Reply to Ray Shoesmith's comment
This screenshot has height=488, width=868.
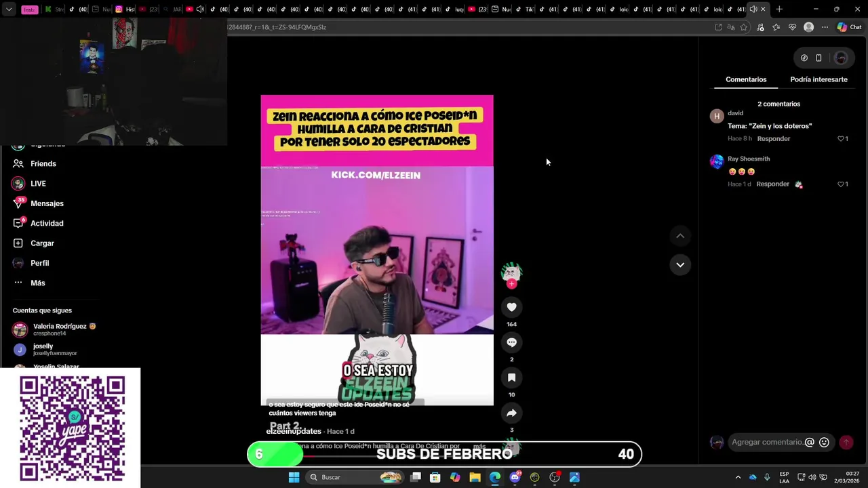click(772, 184)
